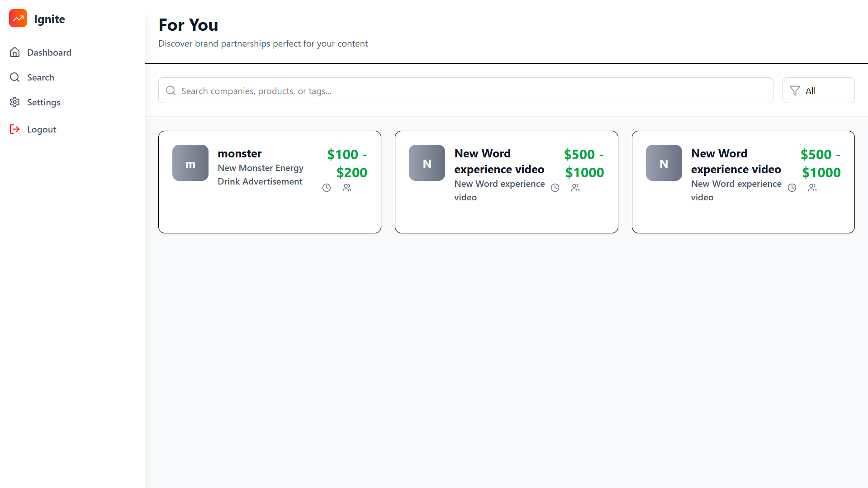Click the 'N' avatar on middle card
The height and width of the screenshot is (488, 868).
click(x=427, y=163)
